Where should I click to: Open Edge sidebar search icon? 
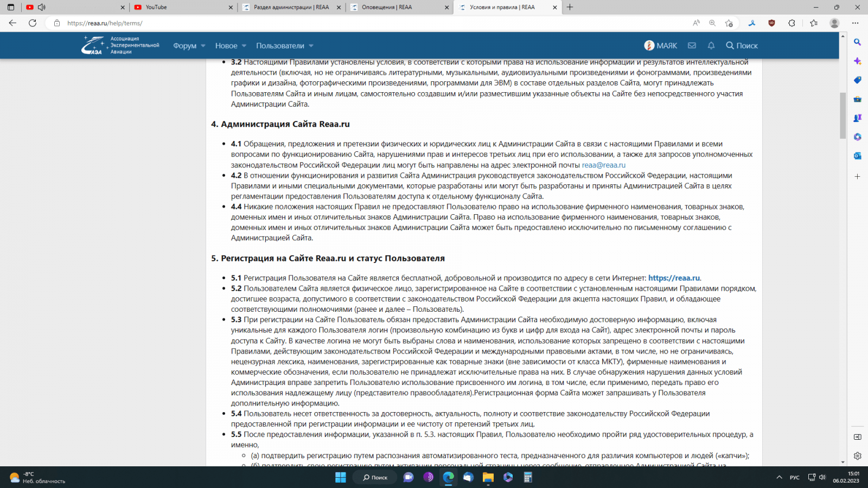click(857, 42)
